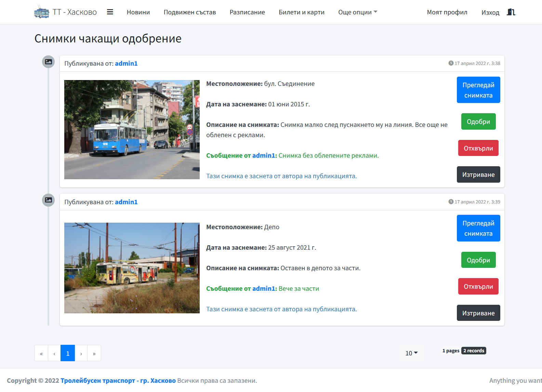
Task: Approve the Депо photo with Одобри
Action: 478,260
